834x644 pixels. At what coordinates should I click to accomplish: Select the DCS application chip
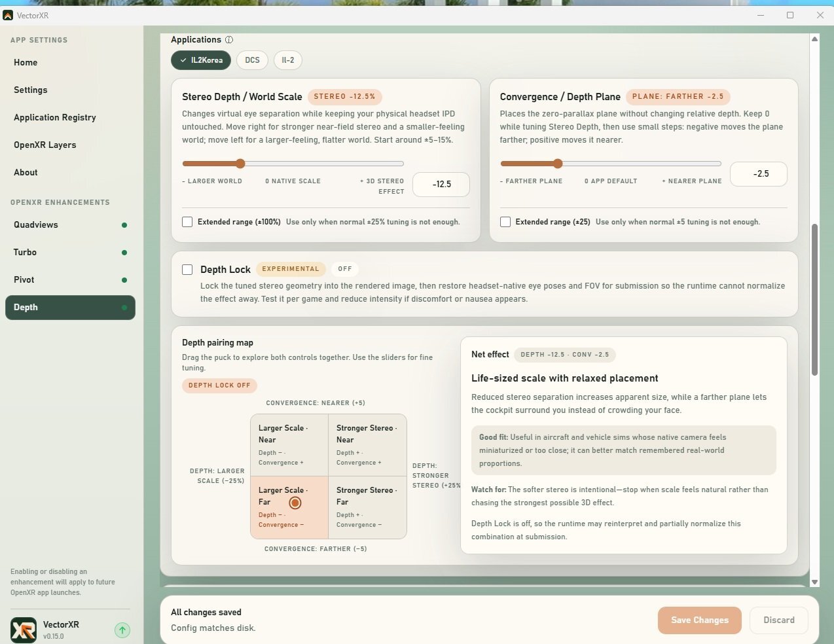click(252, 60)
